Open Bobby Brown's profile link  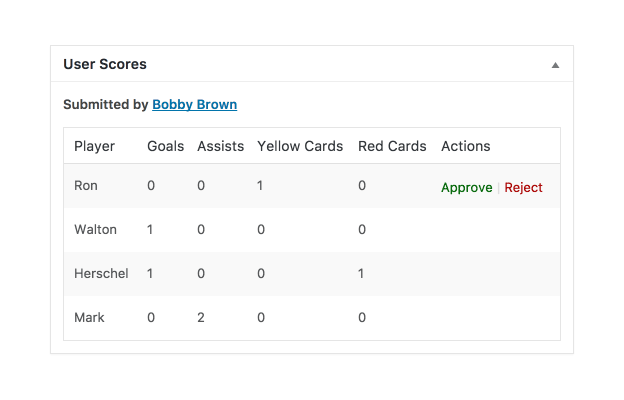click(194, 104)
